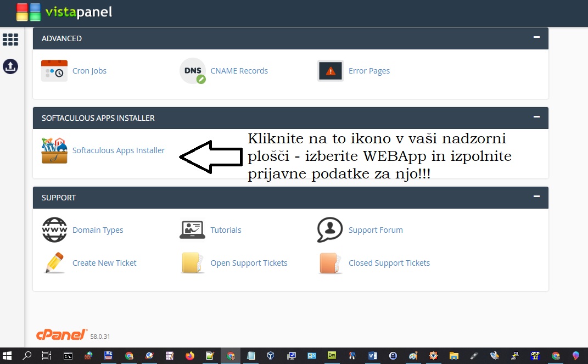This screenshot has width=588, height=364.
Task: Open the VirtualBox cube taskbar icon
Action: (270, 355)
